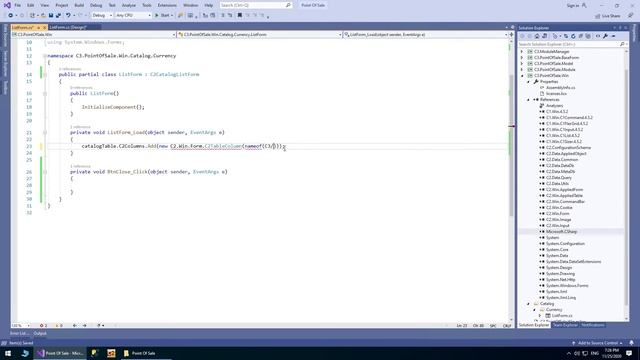Viewport: 640px width, 360px height.
Task: Open the Edit menu
Action: pyautogui.click(x=31, y=5)
